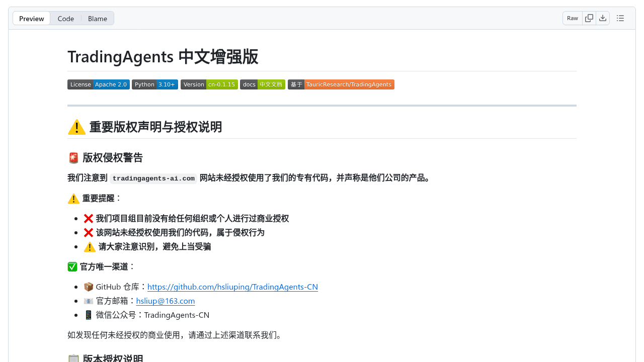Select the Preview tab

31,18
